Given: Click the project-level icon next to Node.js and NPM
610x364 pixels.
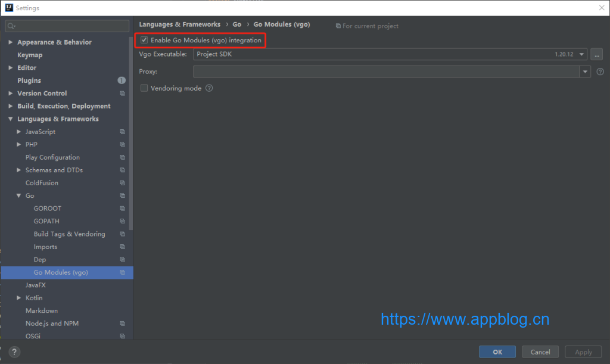Looking at the screenshot, I should pos(122,323).
